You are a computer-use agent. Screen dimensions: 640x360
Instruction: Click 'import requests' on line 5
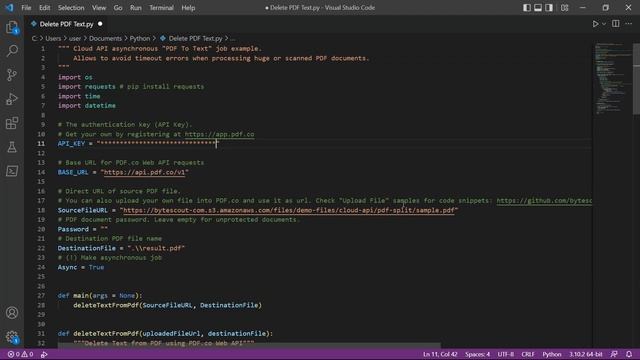[x=87, y=87]
